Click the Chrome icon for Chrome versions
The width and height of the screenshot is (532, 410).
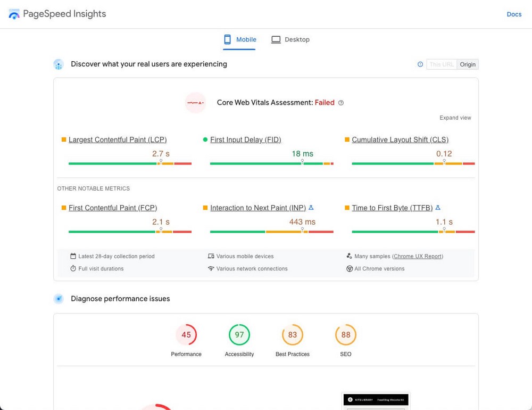(350, 269)
